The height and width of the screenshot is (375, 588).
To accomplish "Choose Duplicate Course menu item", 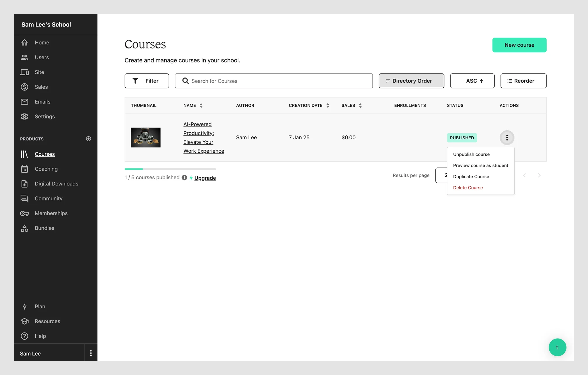I will tap(471, 177).
